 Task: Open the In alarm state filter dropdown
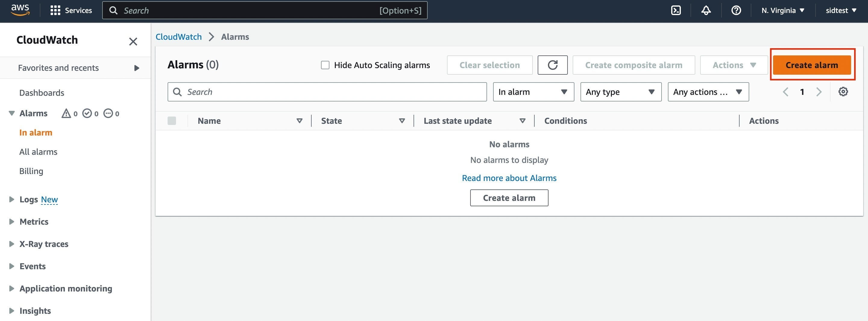coord(533,92)
